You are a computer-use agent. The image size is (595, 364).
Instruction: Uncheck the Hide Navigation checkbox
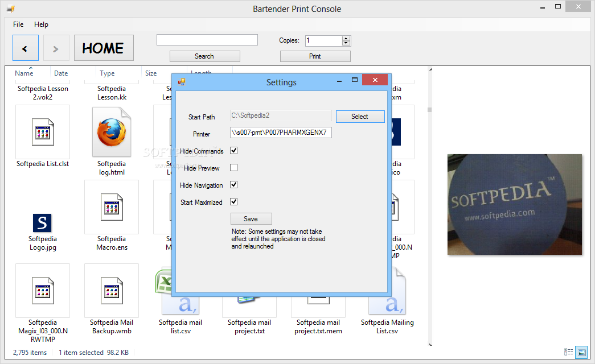click(x=234, y=185)
